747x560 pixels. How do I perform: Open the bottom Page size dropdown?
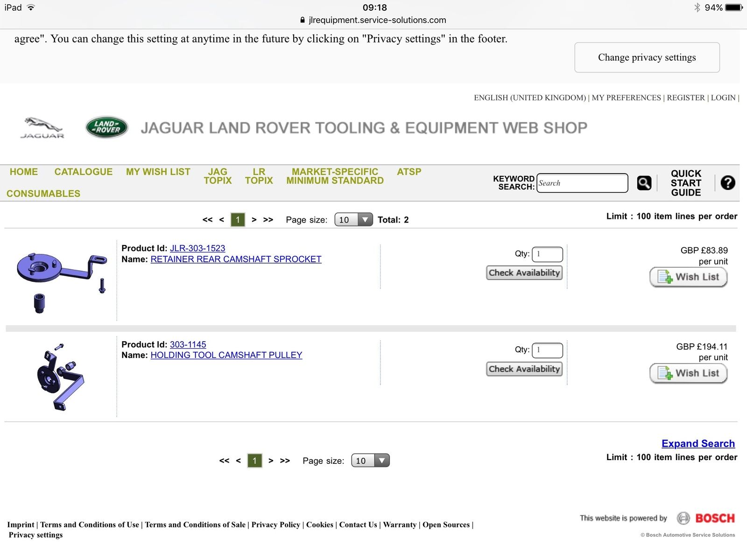(370, 461)
